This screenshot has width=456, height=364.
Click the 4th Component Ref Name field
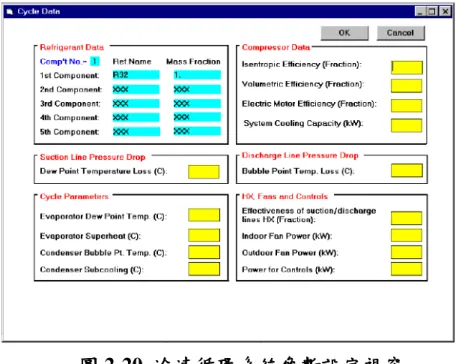pos(136,117)
